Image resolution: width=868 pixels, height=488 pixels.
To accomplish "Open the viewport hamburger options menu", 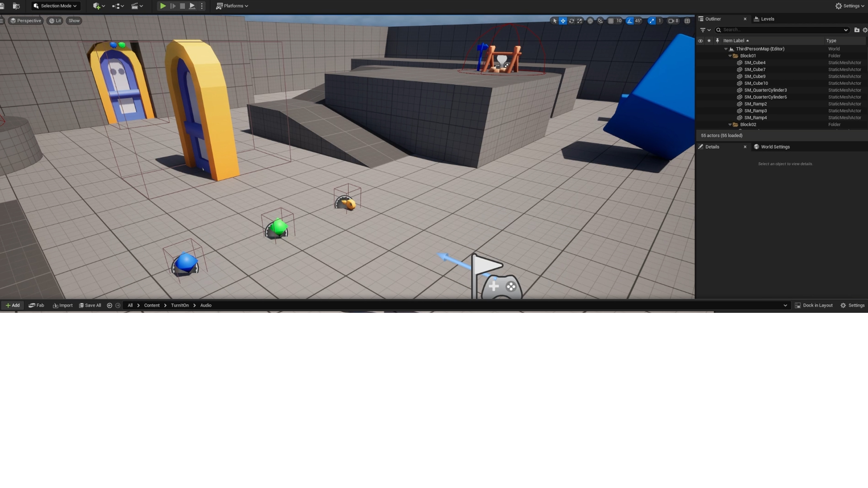I will click(2, 21).
